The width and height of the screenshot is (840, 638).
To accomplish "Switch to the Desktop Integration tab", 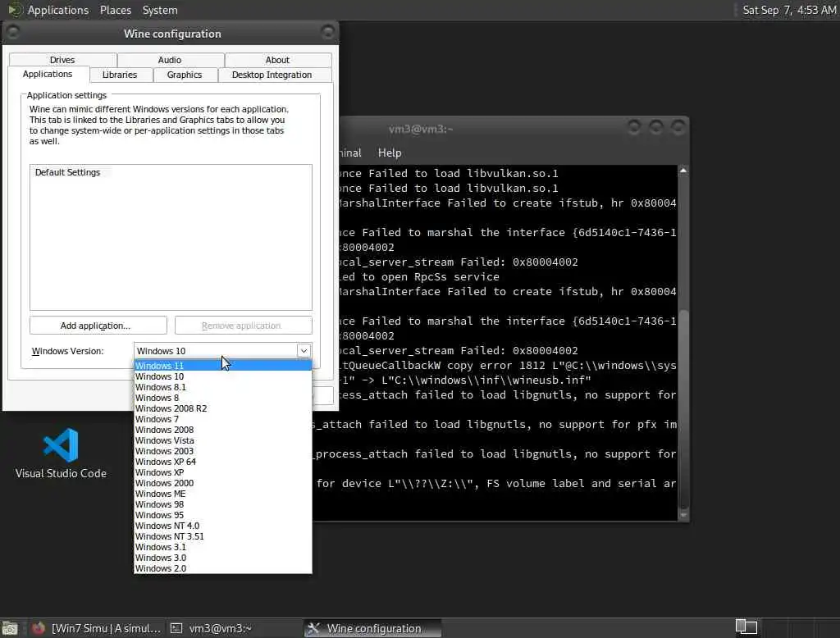I will click(x=272, y=75).
